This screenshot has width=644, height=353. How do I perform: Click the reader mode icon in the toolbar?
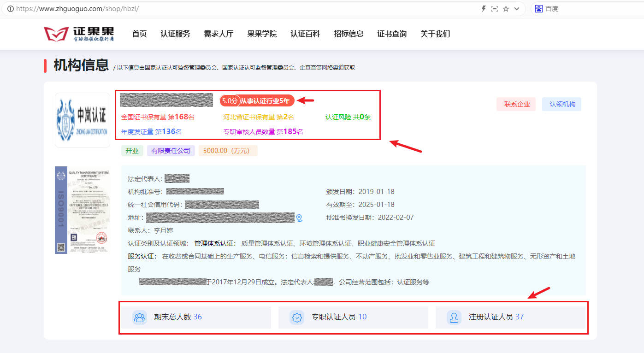click(495, 8)
